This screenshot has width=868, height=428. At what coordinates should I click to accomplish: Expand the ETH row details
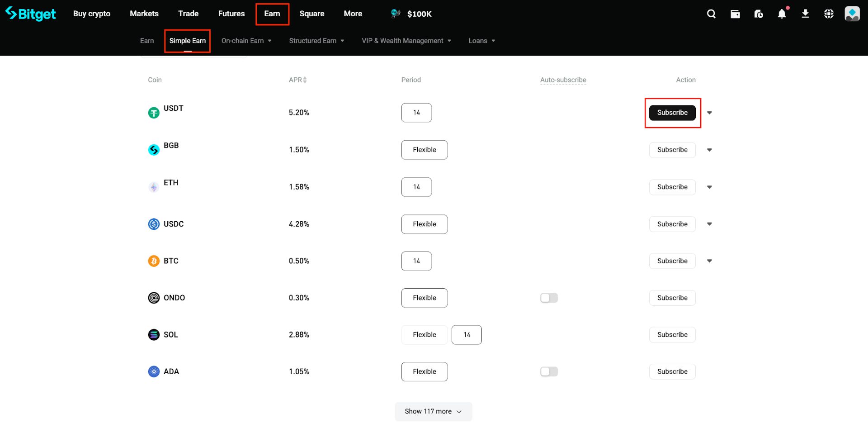(x=709, y=187)
